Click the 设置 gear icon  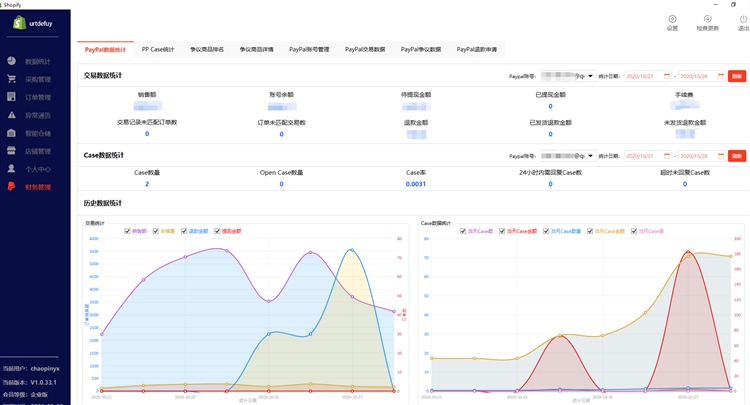[672, 19]
